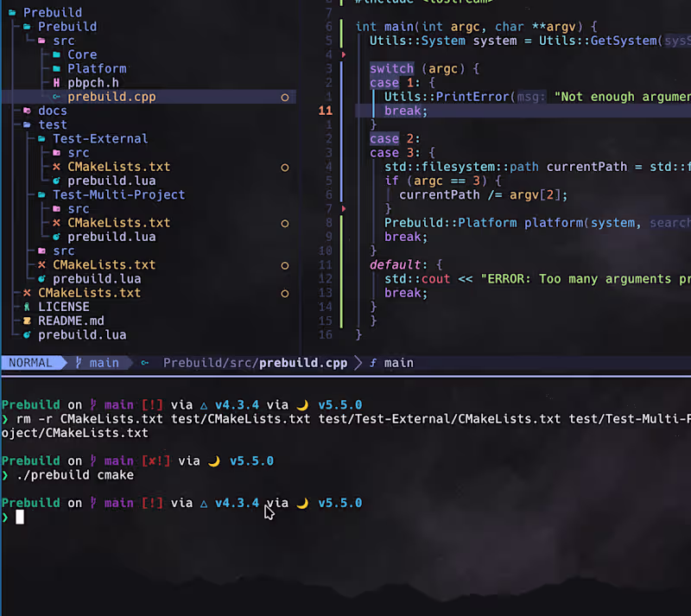Click the modified marker of Test-External CMakeLists.txt

point(285,168)
